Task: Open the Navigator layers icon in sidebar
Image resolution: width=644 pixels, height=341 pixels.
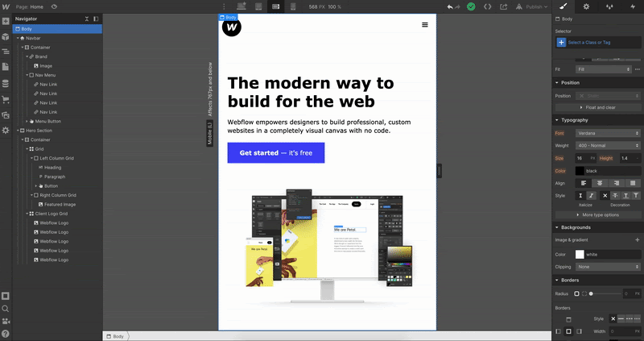Action: click(6, 52)
